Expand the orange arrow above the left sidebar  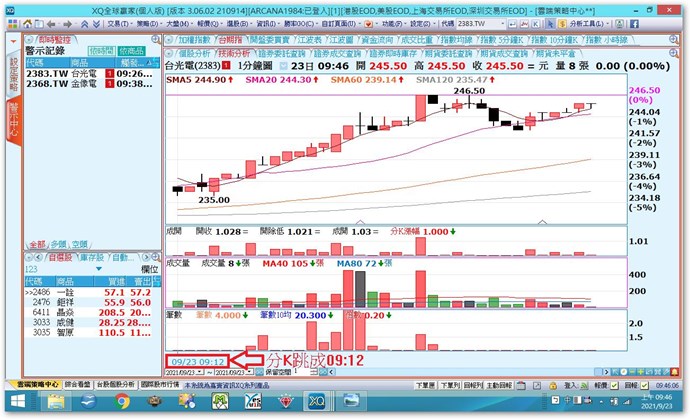pyautogui.click(x=13, y=41)
